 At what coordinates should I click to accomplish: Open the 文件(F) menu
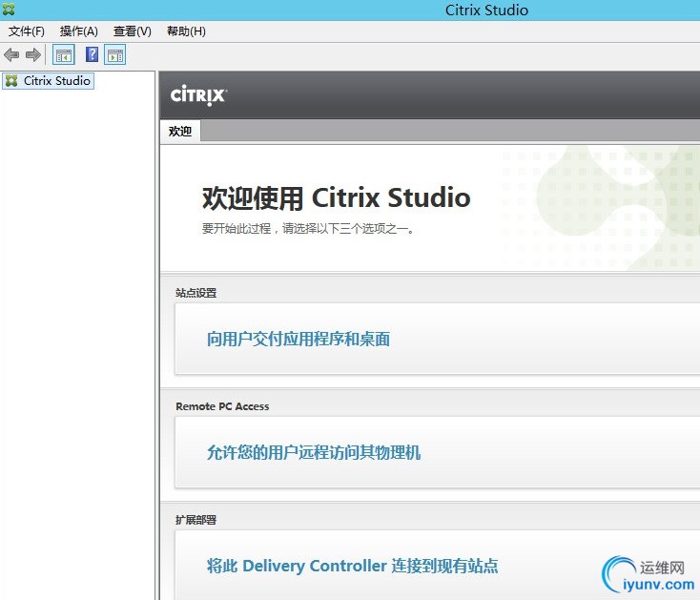[27, 31]
